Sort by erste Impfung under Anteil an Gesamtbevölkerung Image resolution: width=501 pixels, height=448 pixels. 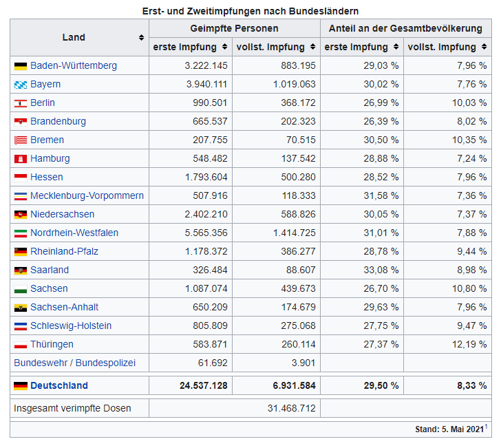396,47
